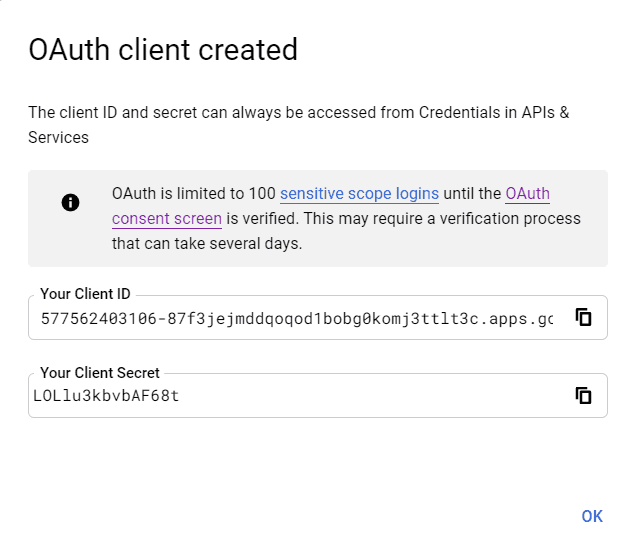Focus the Your Client Secret field

coord(318,396)
